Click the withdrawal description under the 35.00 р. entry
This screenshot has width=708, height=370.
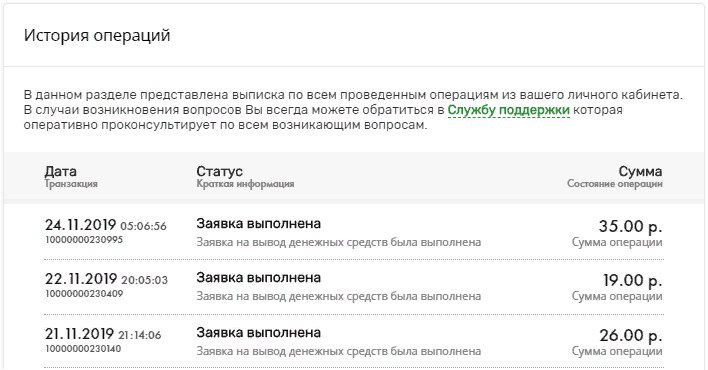(x=339, y=243)
